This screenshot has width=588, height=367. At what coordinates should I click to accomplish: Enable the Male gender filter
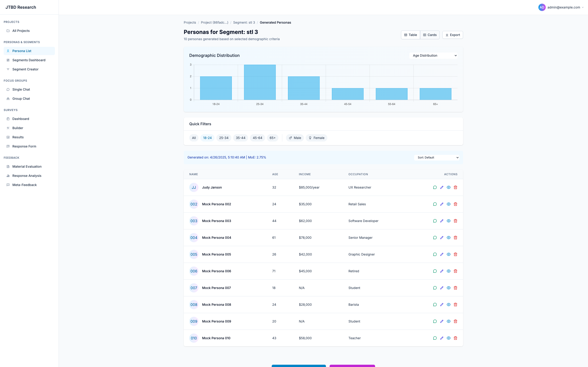click(x=295, y=138)
